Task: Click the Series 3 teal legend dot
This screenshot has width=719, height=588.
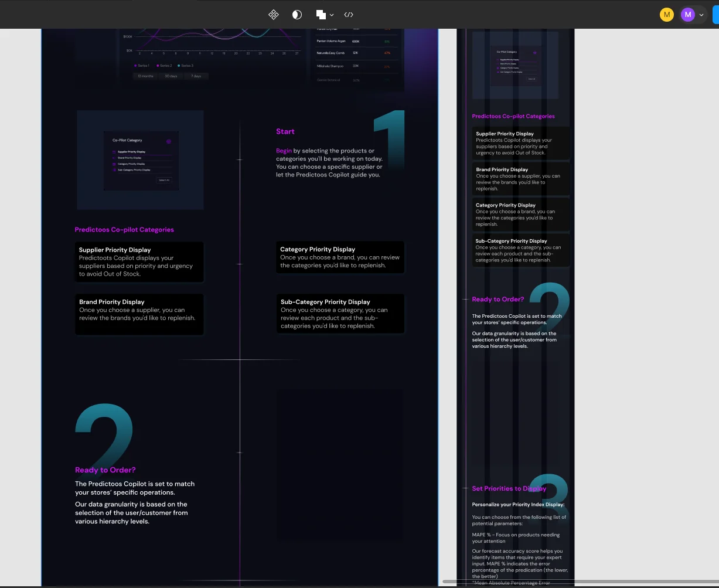Action: tap(179, 66)
